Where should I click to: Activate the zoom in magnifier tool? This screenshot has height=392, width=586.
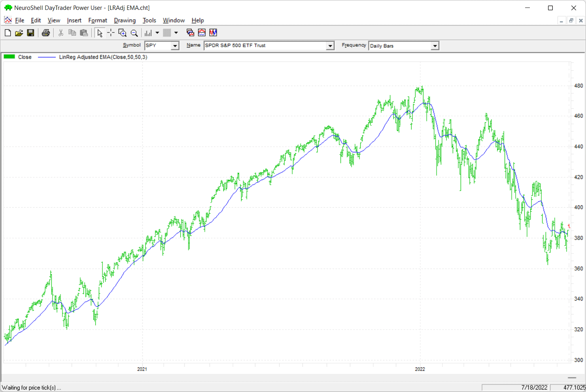pyautogui.click(x=123, y=33)
